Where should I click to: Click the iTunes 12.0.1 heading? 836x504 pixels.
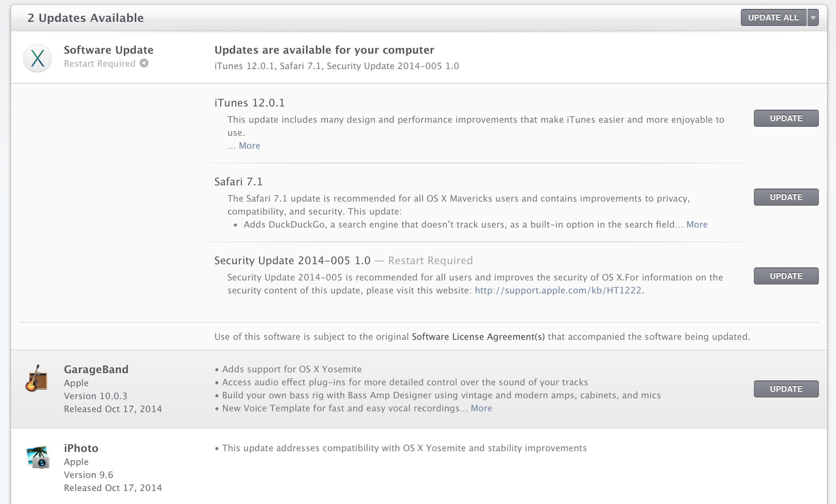(249, 103)
